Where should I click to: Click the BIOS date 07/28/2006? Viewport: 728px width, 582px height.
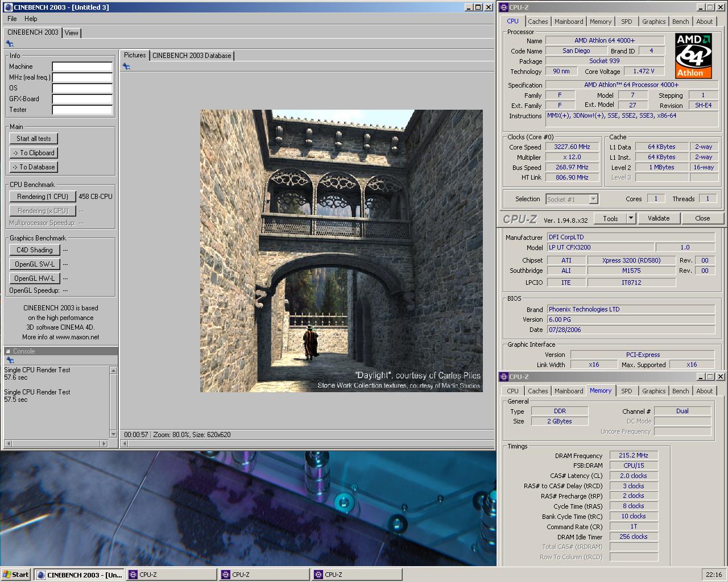(x=631, y=330)
